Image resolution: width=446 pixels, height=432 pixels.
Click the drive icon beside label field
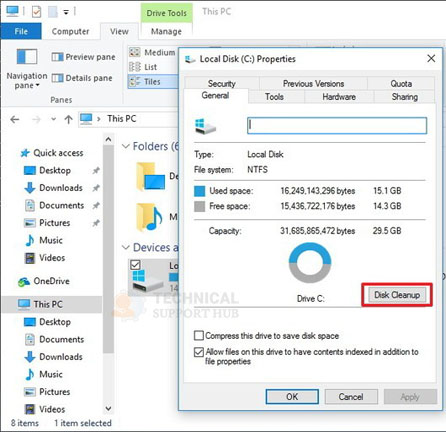click(x=205, y=126)
